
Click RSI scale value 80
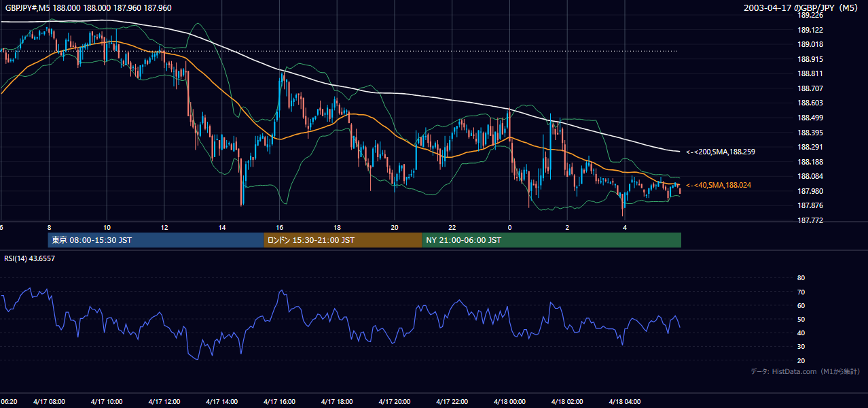(x=801, y=278)
